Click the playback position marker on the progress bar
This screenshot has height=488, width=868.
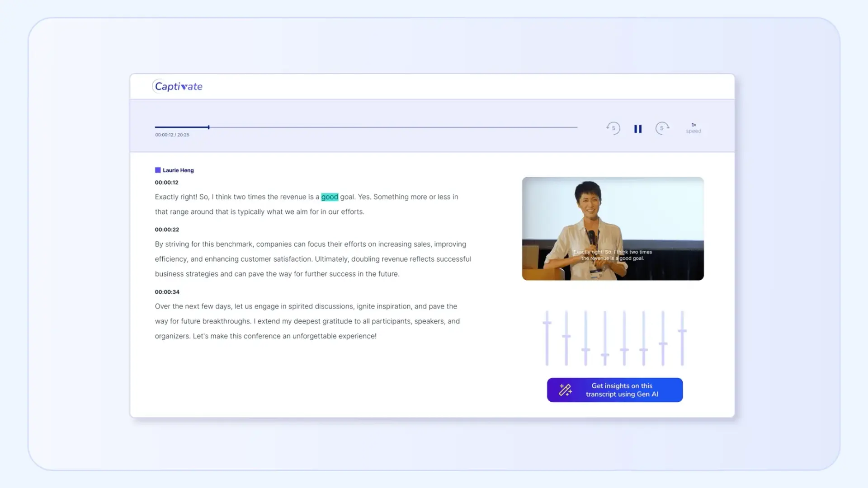208,127
